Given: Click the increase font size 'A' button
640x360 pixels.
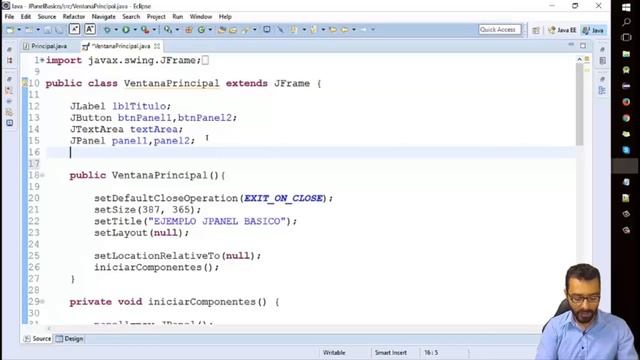Looking at the screenshot, I should (x=90, y=29).
